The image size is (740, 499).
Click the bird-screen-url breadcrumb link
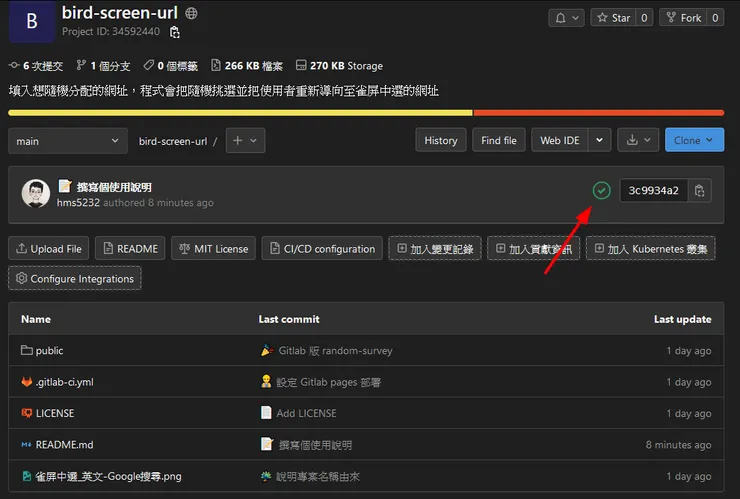pos(173,141)
